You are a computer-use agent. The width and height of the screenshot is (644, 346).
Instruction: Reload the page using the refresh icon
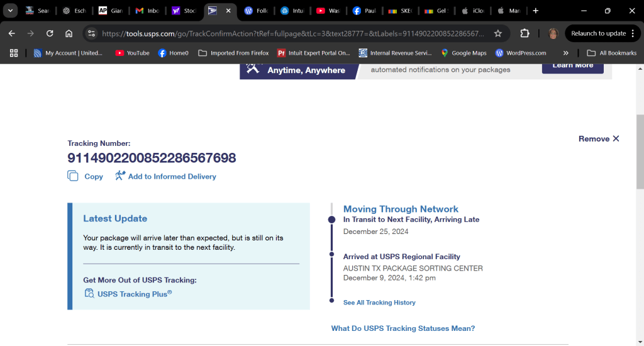tap(50, 33)
